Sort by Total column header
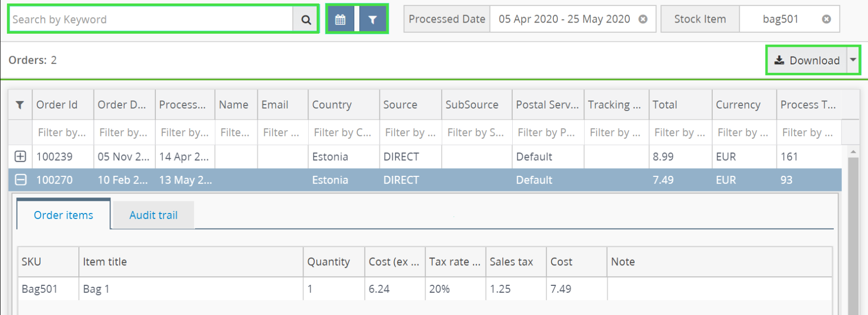This screenshot has width=868, height=315. click(x=681, y=104)
